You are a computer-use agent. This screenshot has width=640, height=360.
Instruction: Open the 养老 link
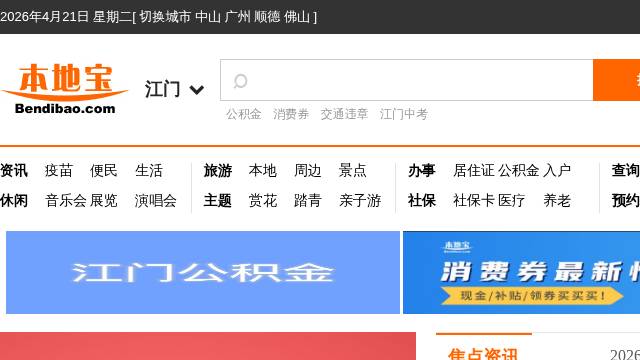click(557, 200)
